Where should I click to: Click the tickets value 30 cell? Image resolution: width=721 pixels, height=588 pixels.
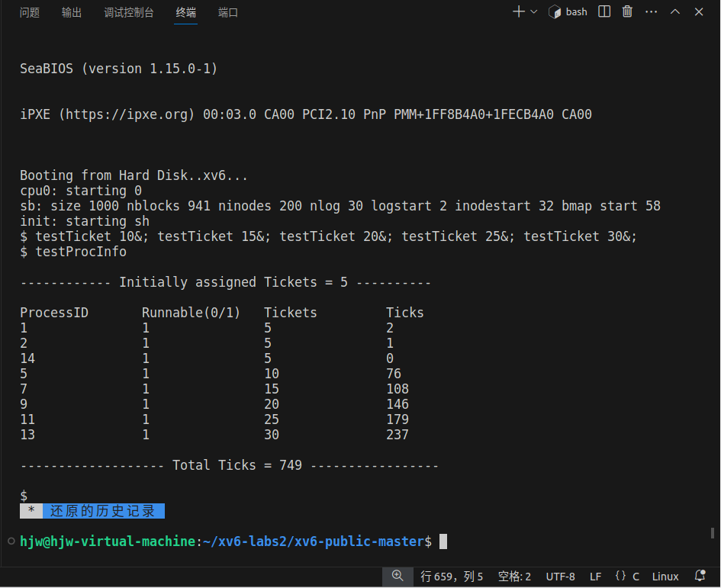pos(272,435)
